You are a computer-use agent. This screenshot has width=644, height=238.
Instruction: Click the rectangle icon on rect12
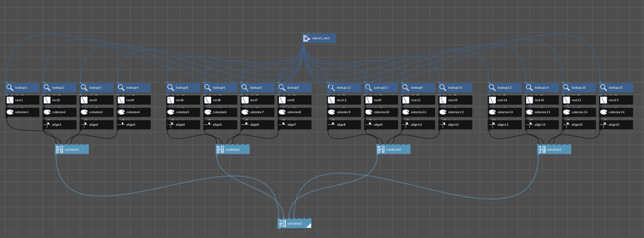click(332, 100)
